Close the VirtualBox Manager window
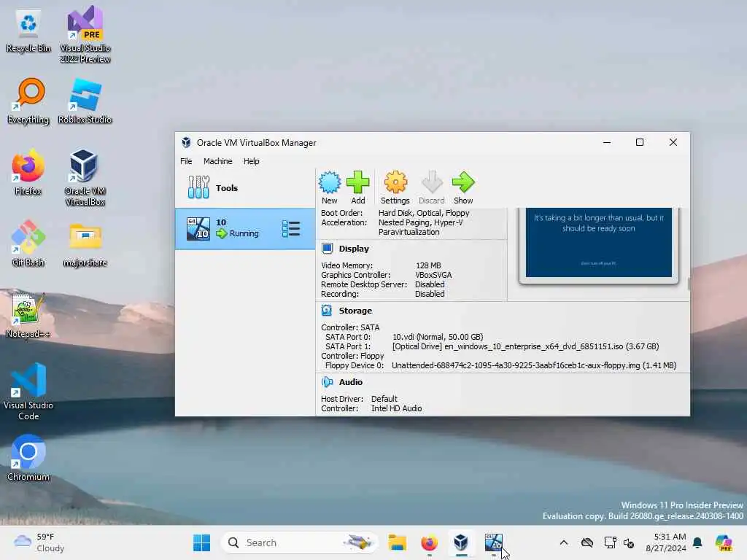Viewport: 747px width, 560px height. (x=673, y=142)
